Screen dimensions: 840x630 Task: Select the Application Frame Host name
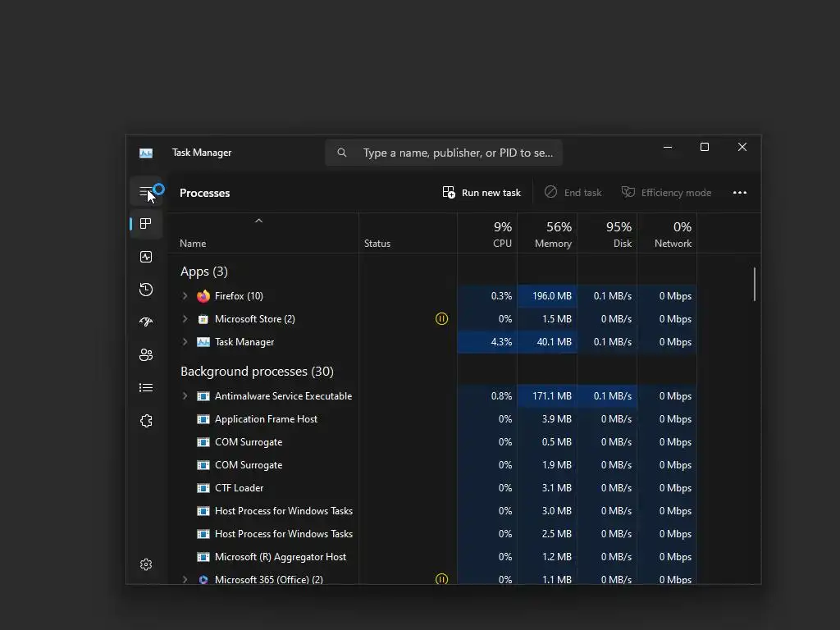coord(267,419)
